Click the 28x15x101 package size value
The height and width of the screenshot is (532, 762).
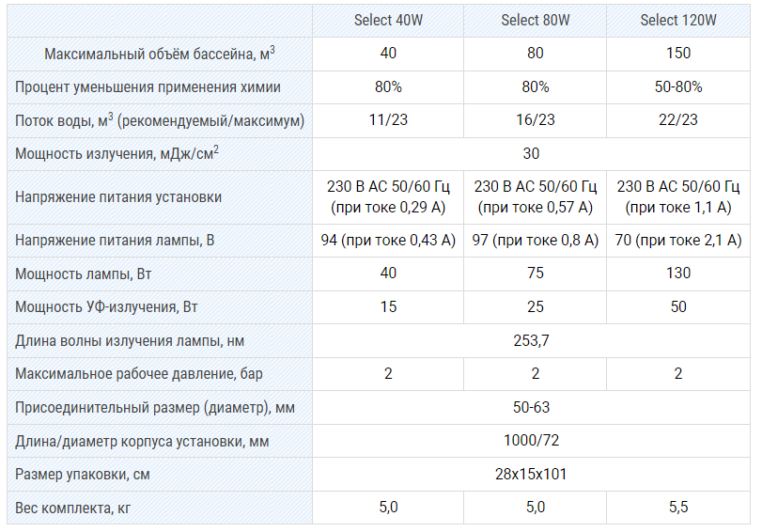531,474
